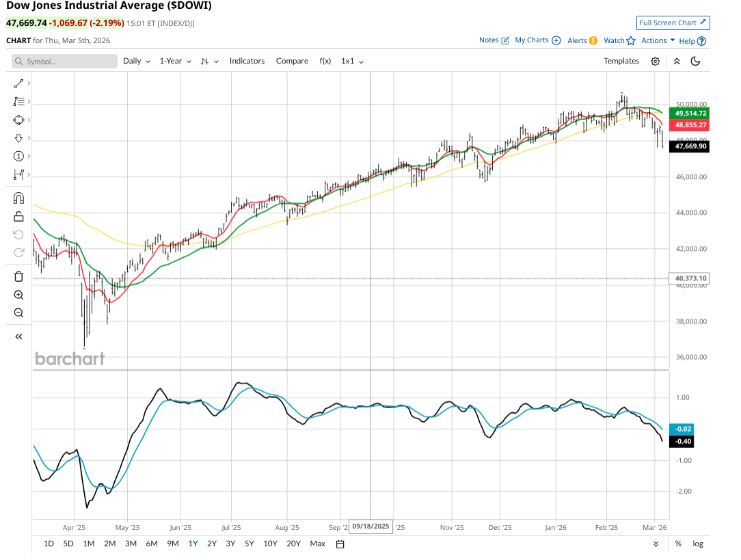Toggle lock drawings padlock

[x=18, y=217]
